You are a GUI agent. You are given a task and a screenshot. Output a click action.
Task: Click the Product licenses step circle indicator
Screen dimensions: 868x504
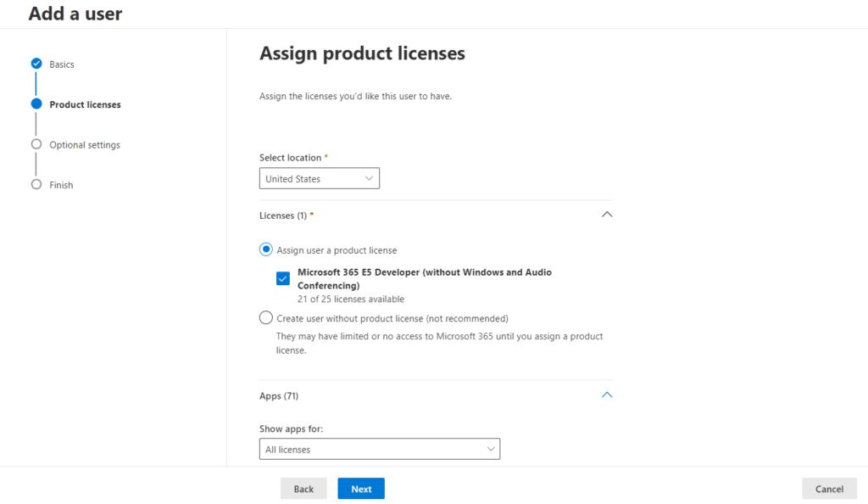click(x=36, y=104)
